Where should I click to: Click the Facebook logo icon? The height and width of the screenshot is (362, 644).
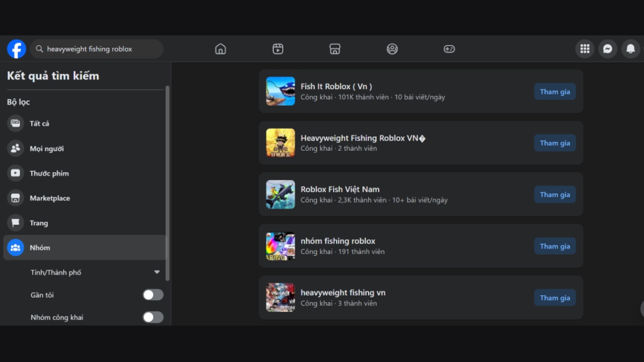click(x=17, y=49)
